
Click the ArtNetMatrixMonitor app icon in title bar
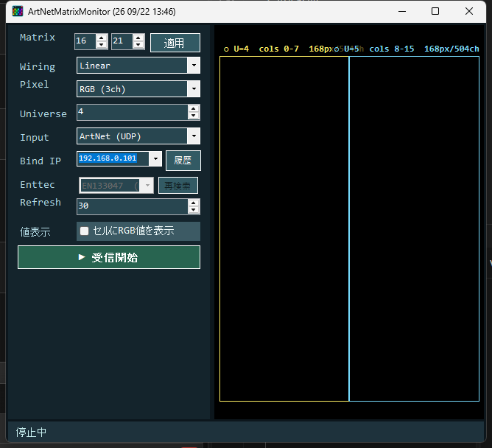point(18,11)
